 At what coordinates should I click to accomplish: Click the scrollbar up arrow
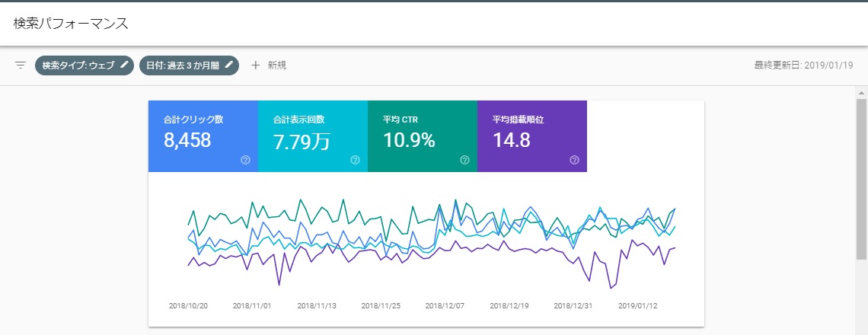[x=862, y=92]
